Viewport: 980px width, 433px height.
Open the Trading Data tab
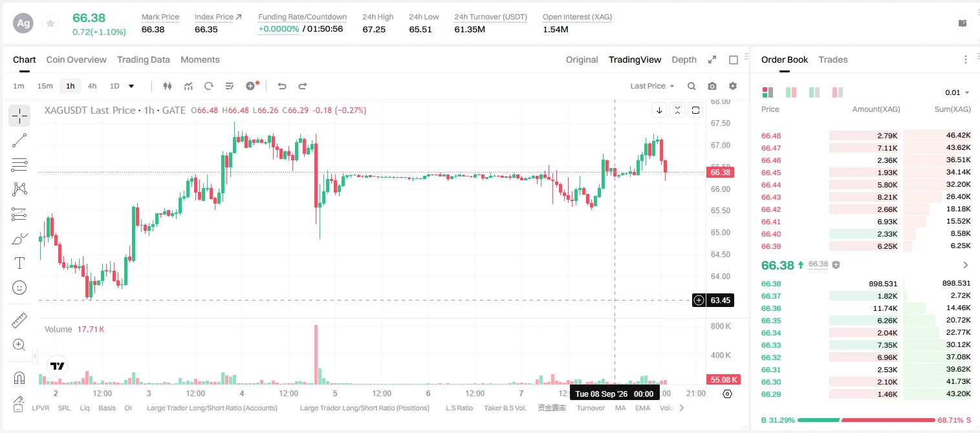pyautogui.click(x=144, y=59)
